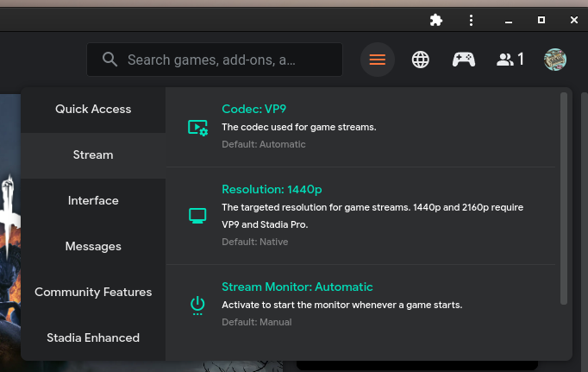Maximize the browser window
Viewport: 588px width, 372px height.
coord(541,20)
